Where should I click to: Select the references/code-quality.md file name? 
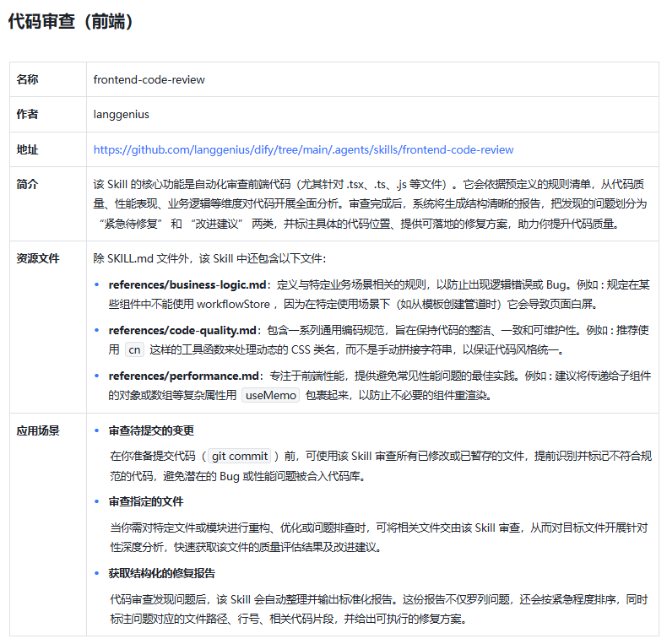182,330
